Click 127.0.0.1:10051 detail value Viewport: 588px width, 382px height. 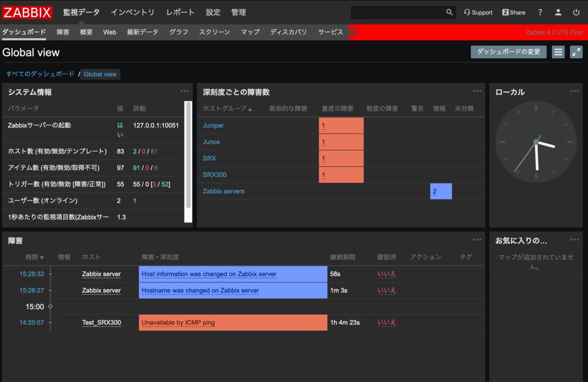156,126
